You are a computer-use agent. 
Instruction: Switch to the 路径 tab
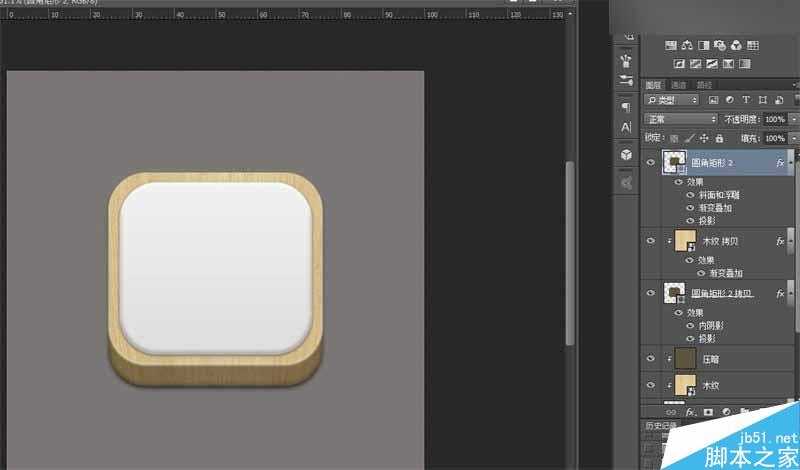704,85
